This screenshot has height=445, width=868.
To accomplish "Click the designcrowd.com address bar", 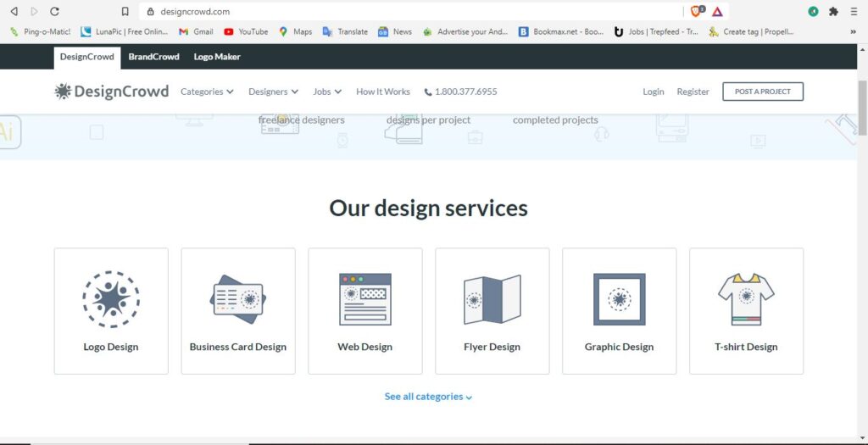I will coord(409,11).
